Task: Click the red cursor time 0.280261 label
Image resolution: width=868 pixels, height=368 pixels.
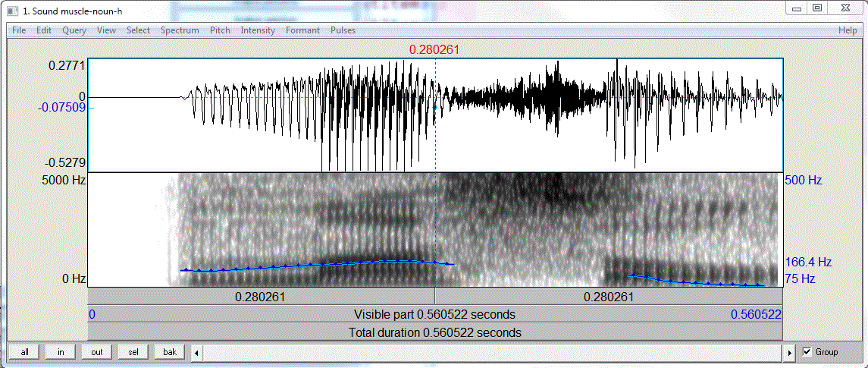Action: (x=434, y=50)
